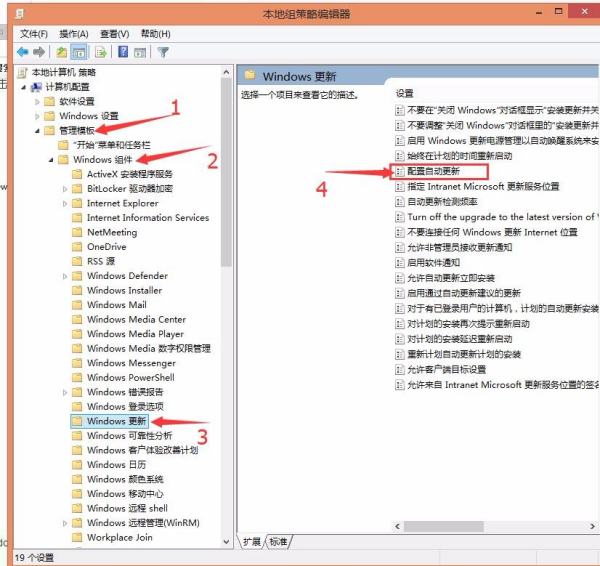Click the folder icon beside RSS 源
600x566 pixels.
(77, 261)
